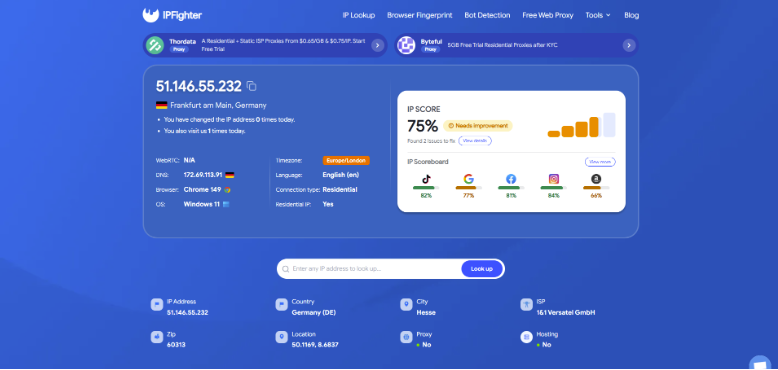
Task: Click the Facebook scoreboard icon
Action: coord(511,179)
